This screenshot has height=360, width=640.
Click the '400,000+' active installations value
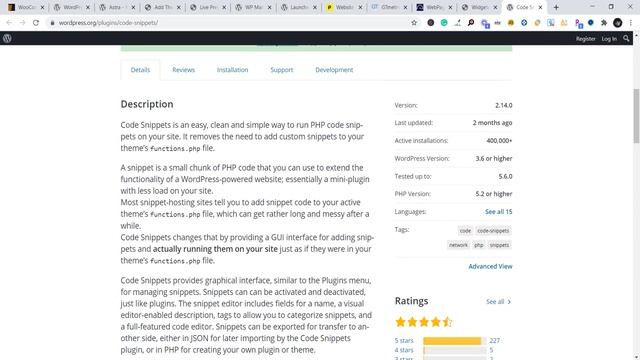tap(499, 141)
